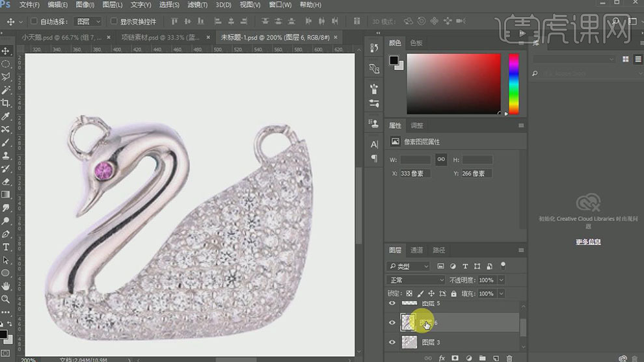This screenshot has height=362, width=644.
Task: Select the Path Selection tool
Action: (x=6, y=260)
